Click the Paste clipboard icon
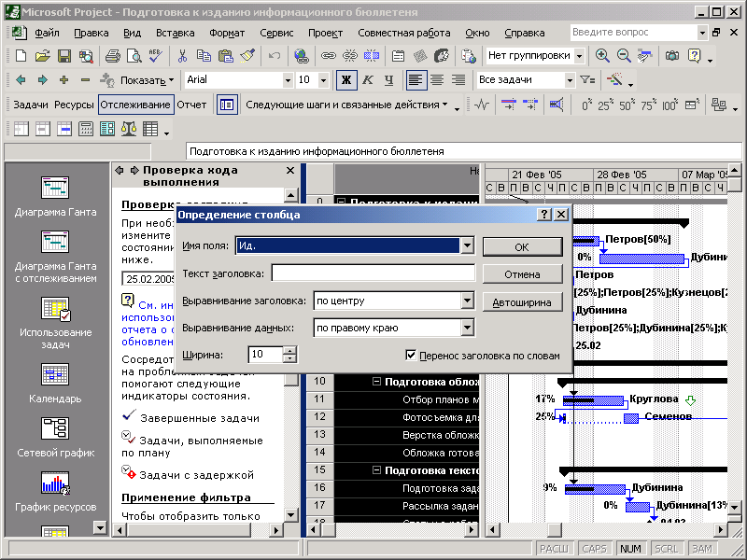Image resolution: width=747 pixels, height=560 pixels. pos(225,56)
